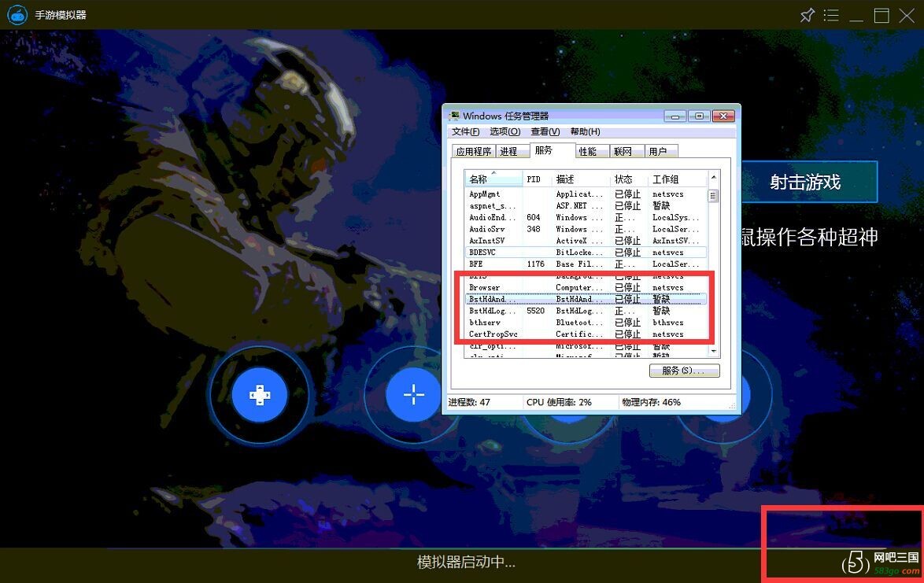The image size is (924, 583).
Task: Switch to the 应用程序 tab
Action: click(x=474, y=151)
